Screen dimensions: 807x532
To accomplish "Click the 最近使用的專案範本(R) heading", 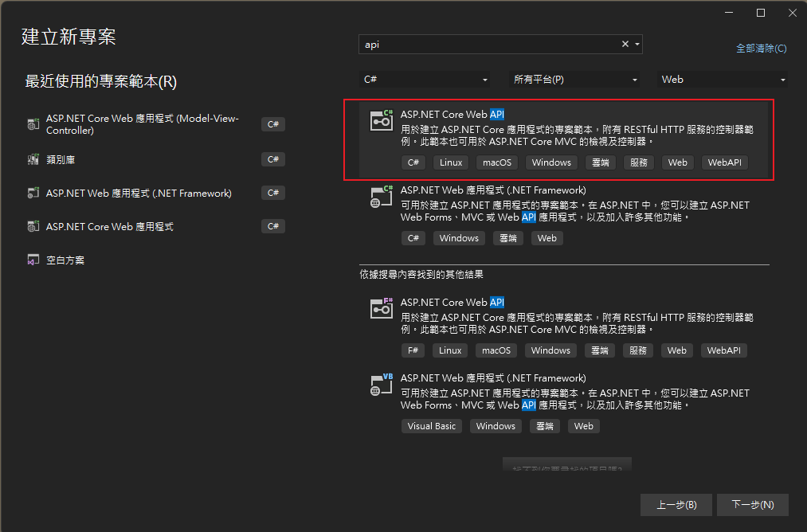I will click(101, 81).
